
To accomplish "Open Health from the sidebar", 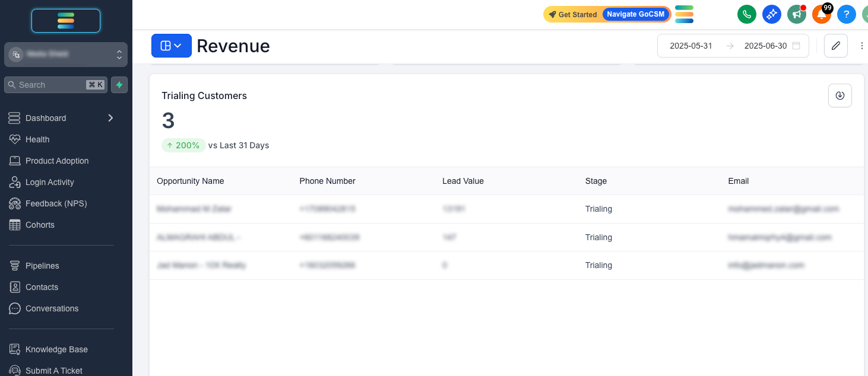I will point(37,139).
